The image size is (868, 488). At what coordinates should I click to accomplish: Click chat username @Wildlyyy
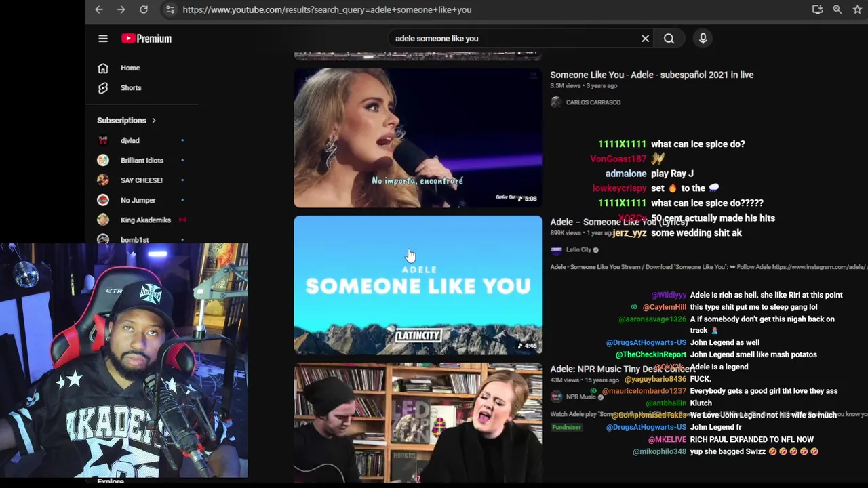pyautogui.click(x=669, y=295)
